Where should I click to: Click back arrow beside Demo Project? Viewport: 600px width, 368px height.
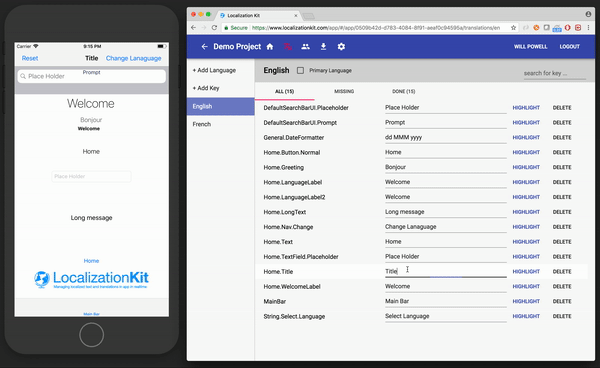pyautogui.click(x=204, y=47)
